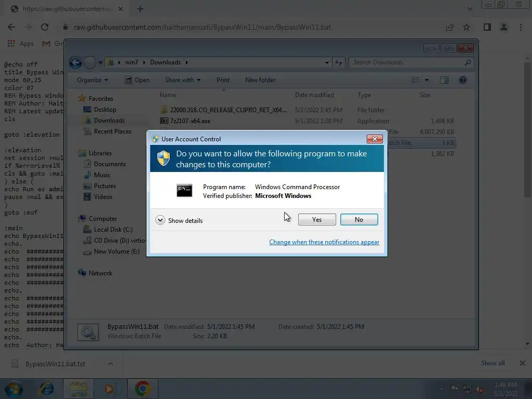
Task: Select Favorites in navigation pane
Action: click(x=101, y=98)
